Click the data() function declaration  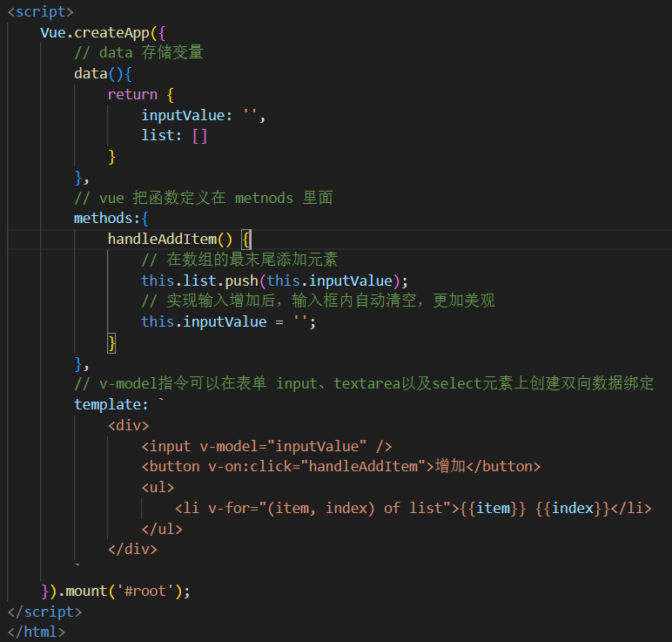click(x=103, y=74)
